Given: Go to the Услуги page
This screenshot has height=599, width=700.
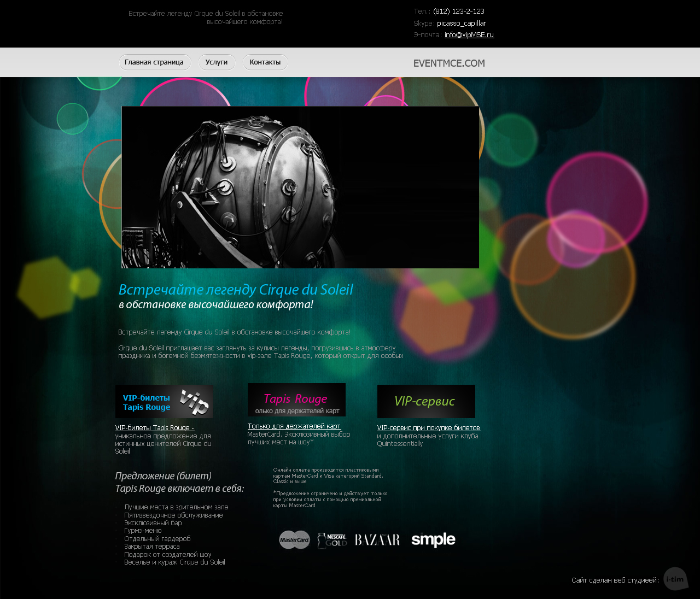Looking at the screenshot, I should (x=217, y=62).
